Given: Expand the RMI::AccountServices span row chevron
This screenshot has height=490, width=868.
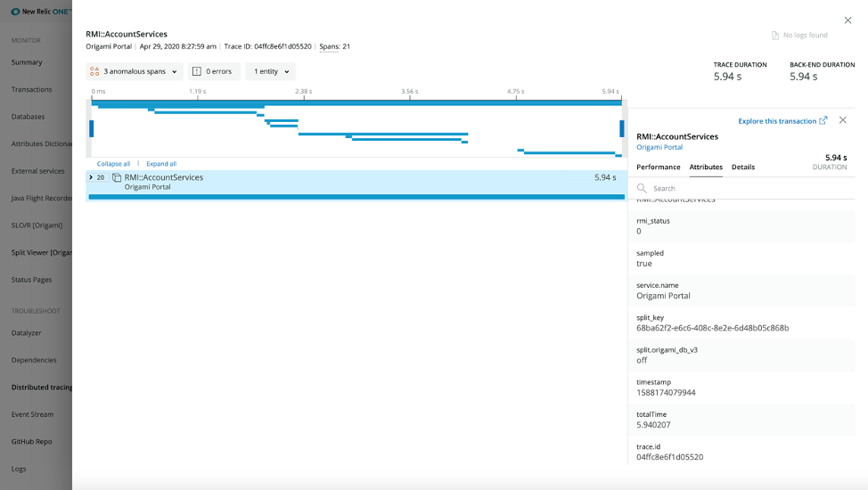Looking at the screenshot, I should [91, 177].
